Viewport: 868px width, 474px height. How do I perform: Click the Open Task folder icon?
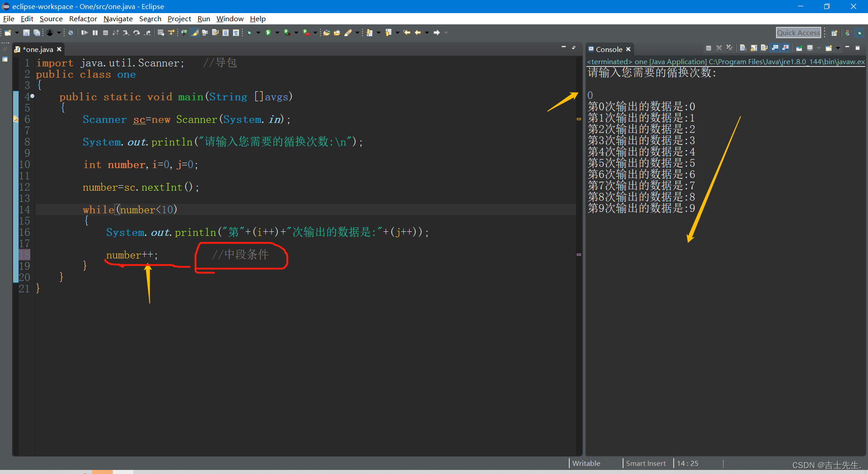[337, 33]
